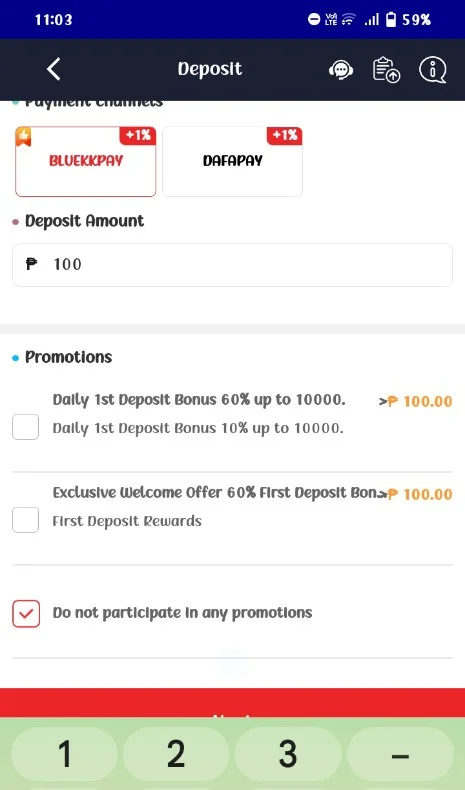Expand Exclusive Welcome Offer ₱100.00 details
Screen dimensions: 465x790
(x=416, y=494)
